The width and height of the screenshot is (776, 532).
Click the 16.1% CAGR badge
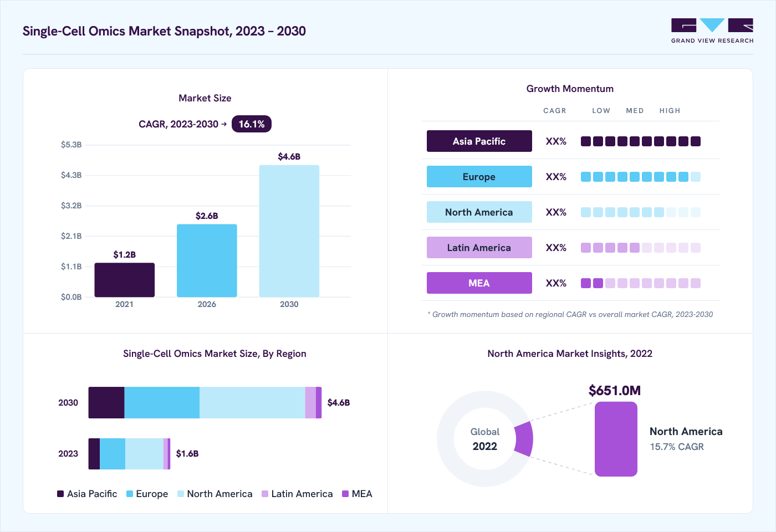click(252, 124)
